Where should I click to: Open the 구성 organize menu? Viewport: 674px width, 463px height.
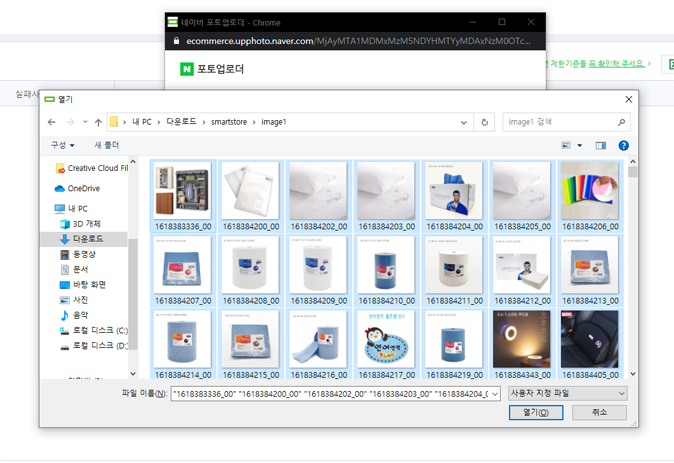tap(63, 145)
